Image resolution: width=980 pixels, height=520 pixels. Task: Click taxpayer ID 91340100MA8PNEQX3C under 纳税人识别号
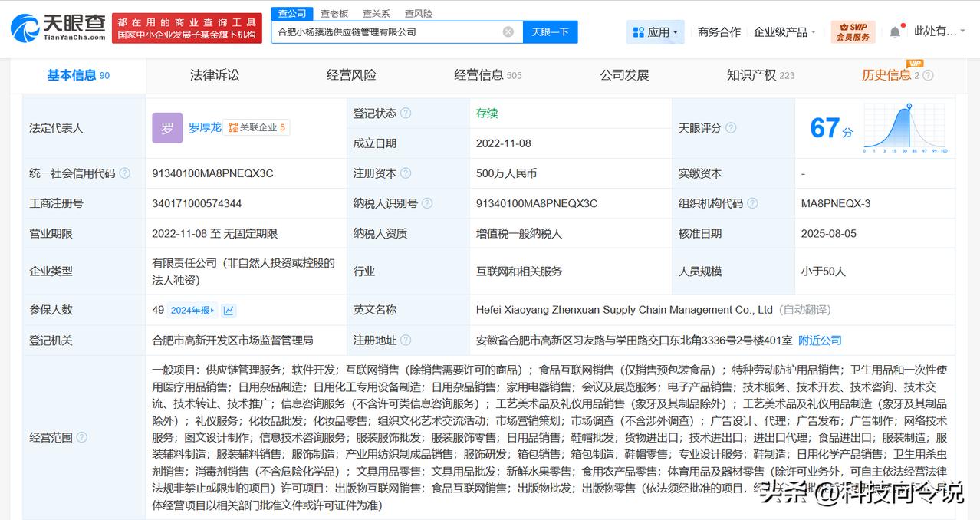536,203
